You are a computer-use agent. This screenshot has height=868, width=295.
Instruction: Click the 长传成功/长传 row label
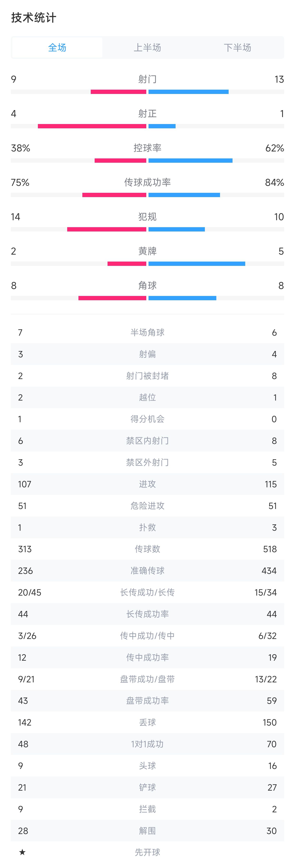(x=147, y=592)
